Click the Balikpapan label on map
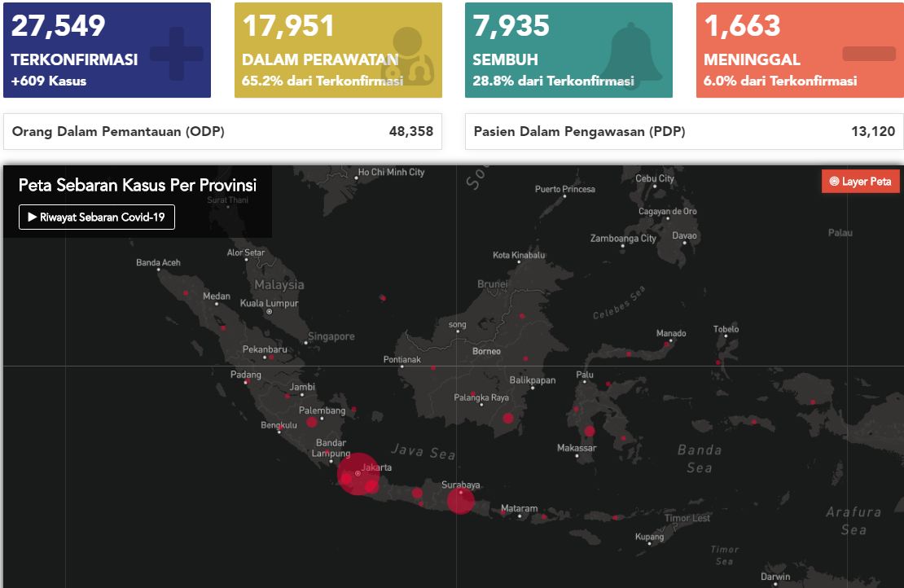Image resolution: width=904 pixels, height=588 pixels. coord(532,380)
